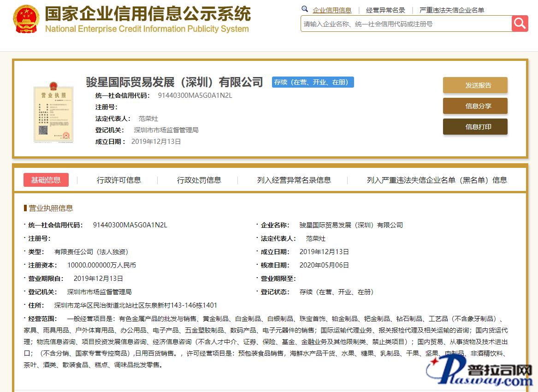Switch to the 行政处罚信息 tab
The image size is (538, 392).
pos(199,180)
